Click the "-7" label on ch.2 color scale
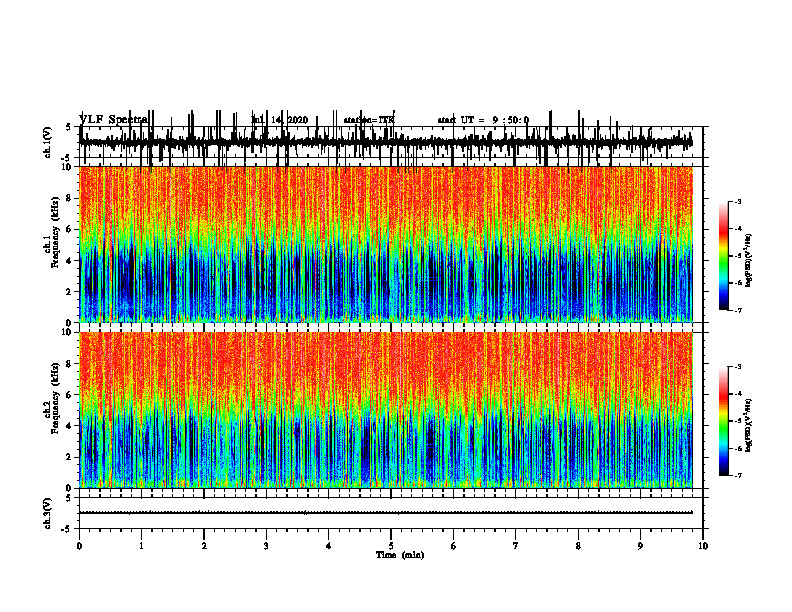This screenshot has width=792, height=612. click(737, 475)
